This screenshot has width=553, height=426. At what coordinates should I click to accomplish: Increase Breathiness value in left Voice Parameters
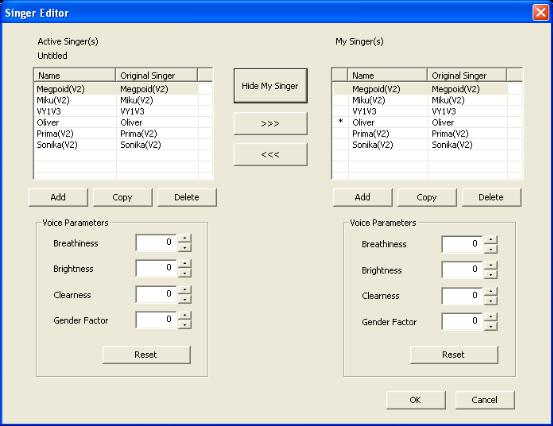[185, 238]
